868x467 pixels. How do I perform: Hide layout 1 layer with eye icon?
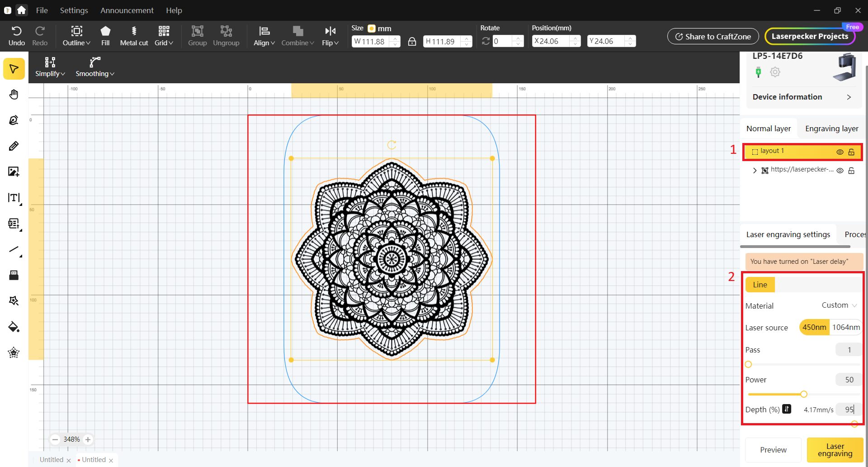[840, 152]
